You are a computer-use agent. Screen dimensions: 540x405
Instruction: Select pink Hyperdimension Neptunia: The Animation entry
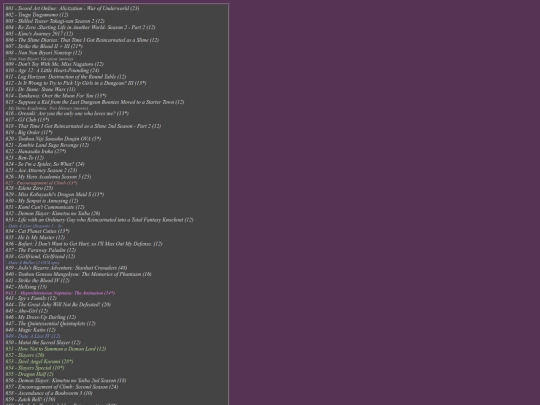(x=60, y=293)
